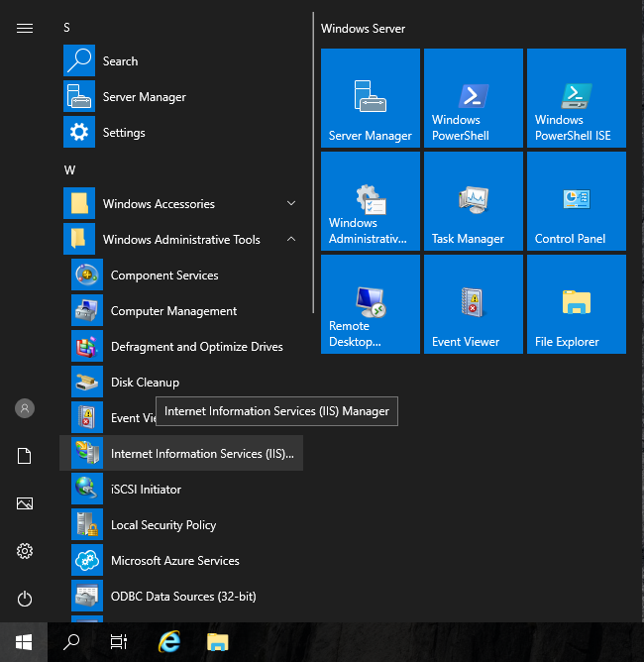Open Settings in the S apps list
The height and width of the screenshot is (662, 644).
click(x=181, y=133)
